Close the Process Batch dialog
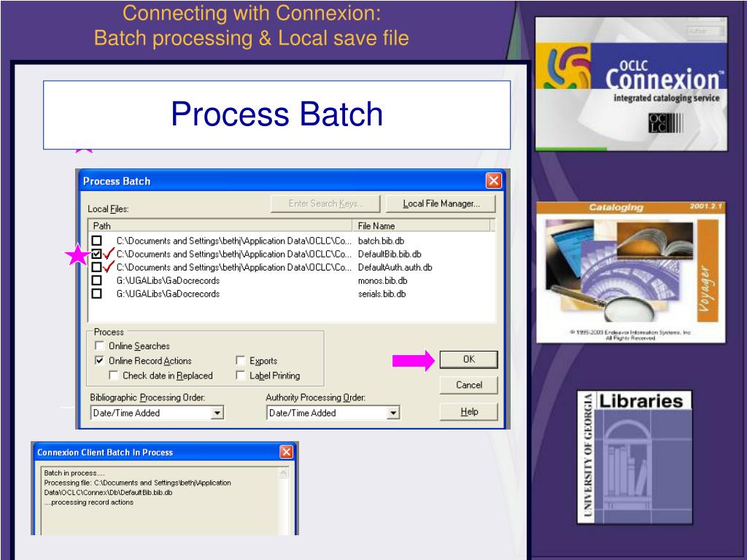Image resolution: width=747 pixels, height=560 pixels. 494,181
